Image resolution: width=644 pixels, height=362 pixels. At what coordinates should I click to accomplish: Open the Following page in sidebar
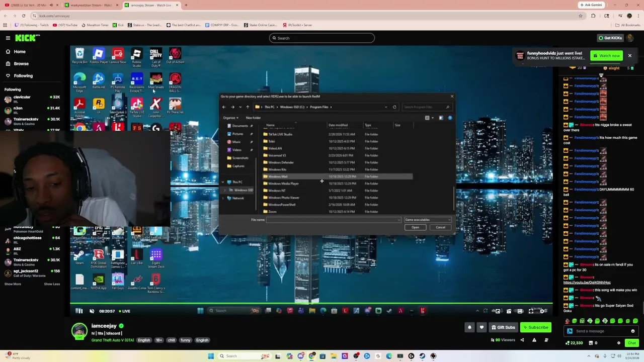(x=23, y=75)
